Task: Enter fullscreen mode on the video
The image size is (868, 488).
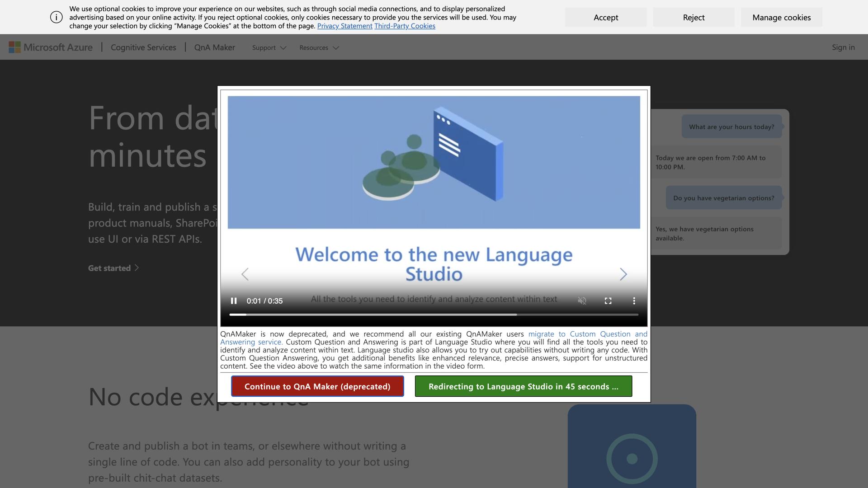Action: pyautogui.click(x=608, y=301)
